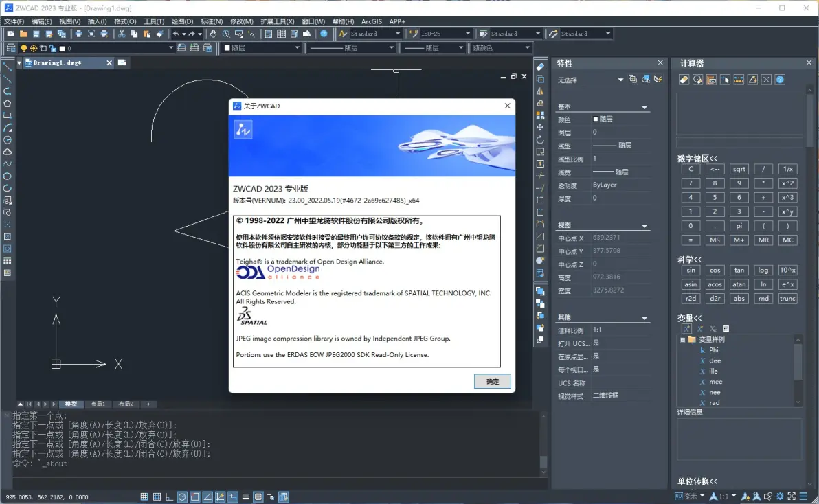Click the layer 0 color swatch
This screenshot has width=819, height=504.
[x=62, y=49]
